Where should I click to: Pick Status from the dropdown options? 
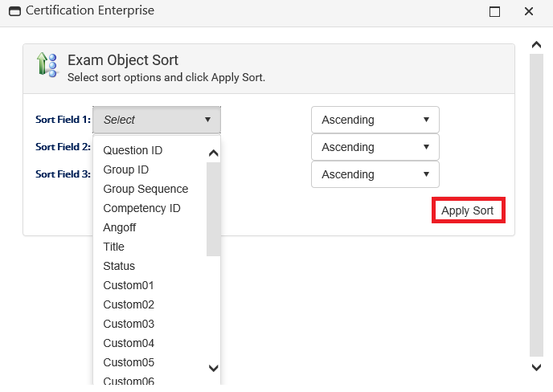119,266
